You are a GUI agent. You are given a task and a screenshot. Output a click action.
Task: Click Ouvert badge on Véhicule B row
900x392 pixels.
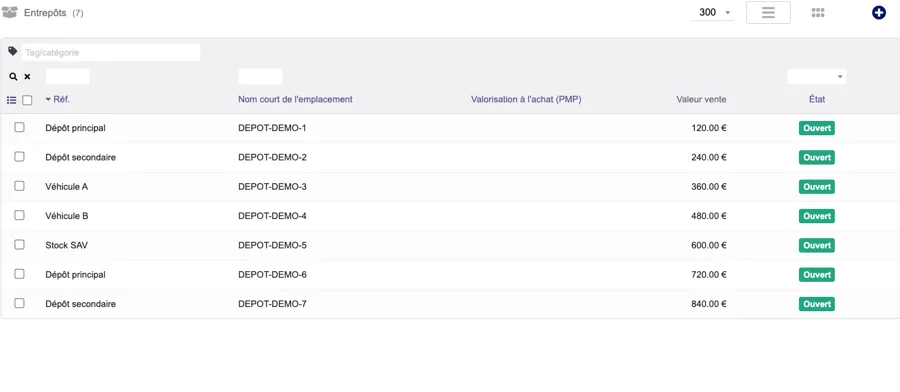click(x=817, y=216)
